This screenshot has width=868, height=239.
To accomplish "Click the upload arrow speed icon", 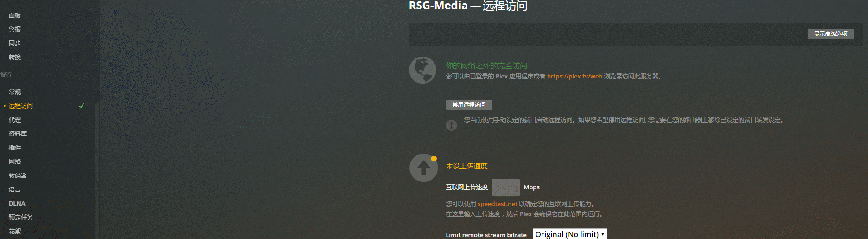I will coord(423,168).
